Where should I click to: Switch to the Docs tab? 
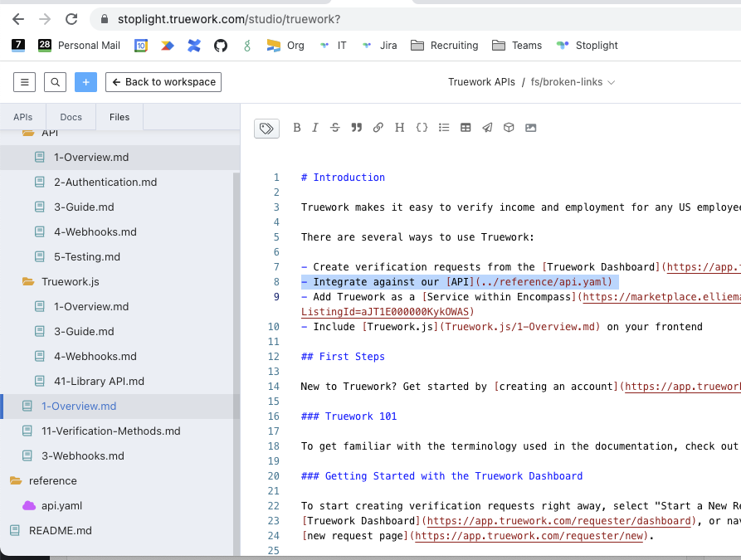pyautogui.click(x=71, y=117)
